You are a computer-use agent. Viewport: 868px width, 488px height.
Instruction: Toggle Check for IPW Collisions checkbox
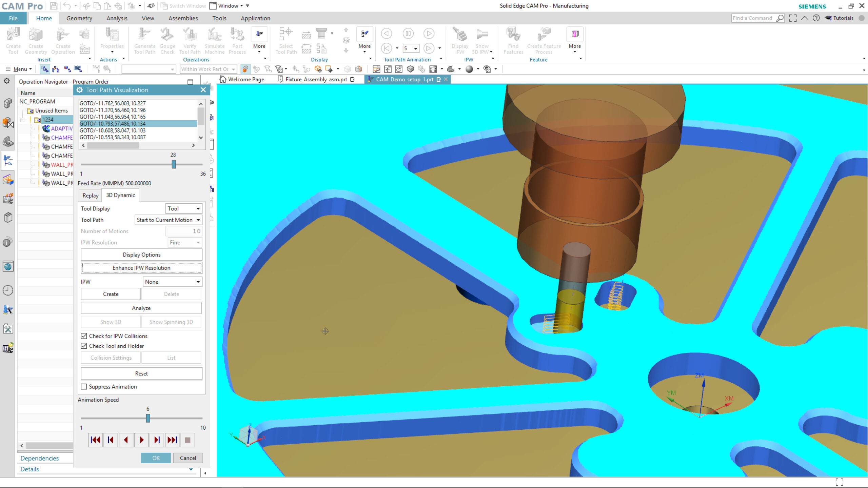coord(83,335)
